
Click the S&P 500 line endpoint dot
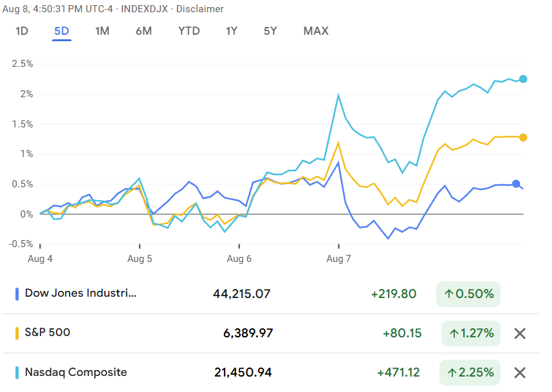(523, 137)
